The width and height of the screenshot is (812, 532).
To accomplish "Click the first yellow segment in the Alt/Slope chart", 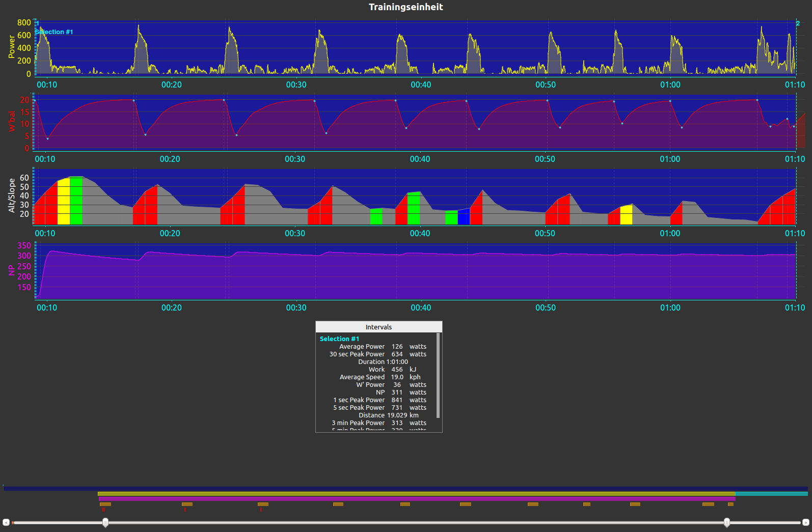I will point(64,203).
